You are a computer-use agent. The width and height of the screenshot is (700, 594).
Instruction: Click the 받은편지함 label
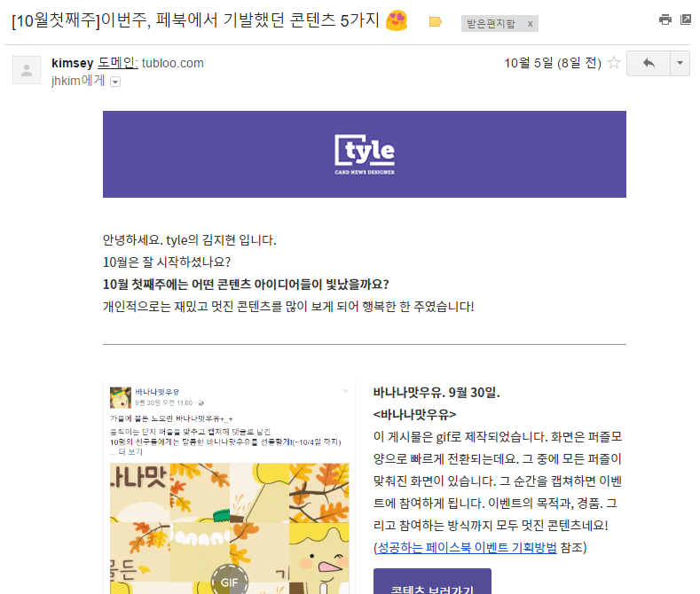[492, 24]
